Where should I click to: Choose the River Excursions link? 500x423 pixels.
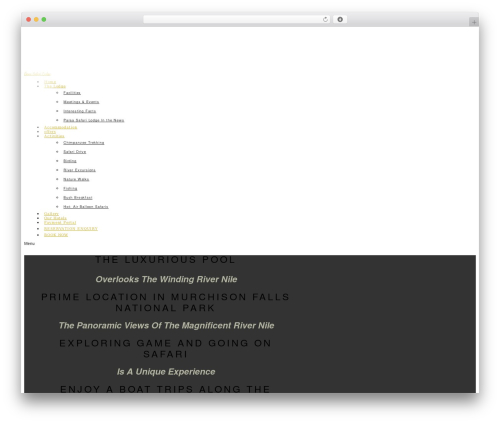pyautogui.click(x=79, y=170)
